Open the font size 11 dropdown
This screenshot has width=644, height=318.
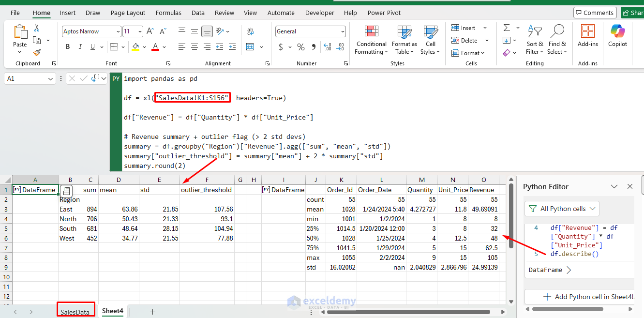pos(139,31)
